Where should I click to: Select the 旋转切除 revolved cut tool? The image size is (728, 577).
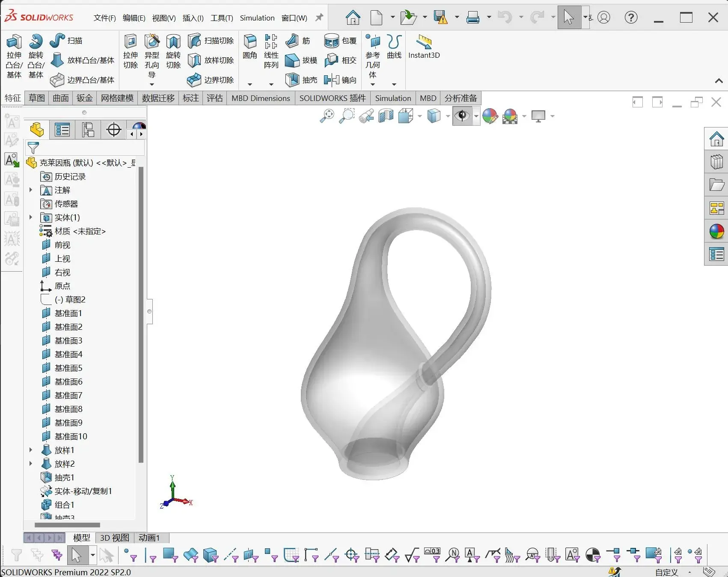coord(173,52)
